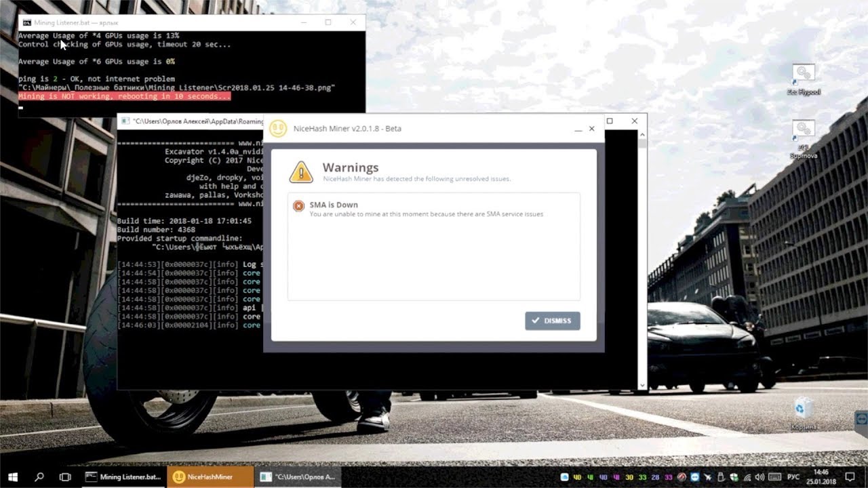868x488 pixels.
Task: Select the "SMA is Down" warning text
Action: point(334,205)
